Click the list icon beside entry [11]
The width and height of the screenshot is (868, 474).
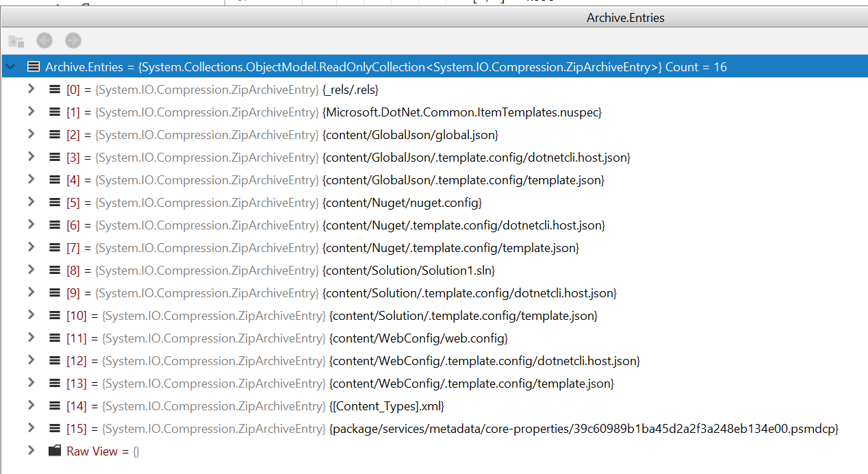click(x=55, y=338)
